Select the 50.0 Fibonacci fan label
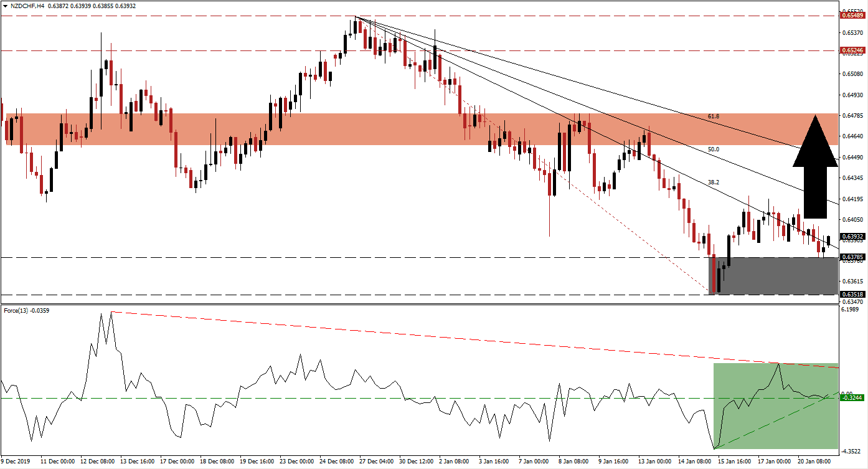This screenshot has height=469, width=868. click(x=714, y=149)
